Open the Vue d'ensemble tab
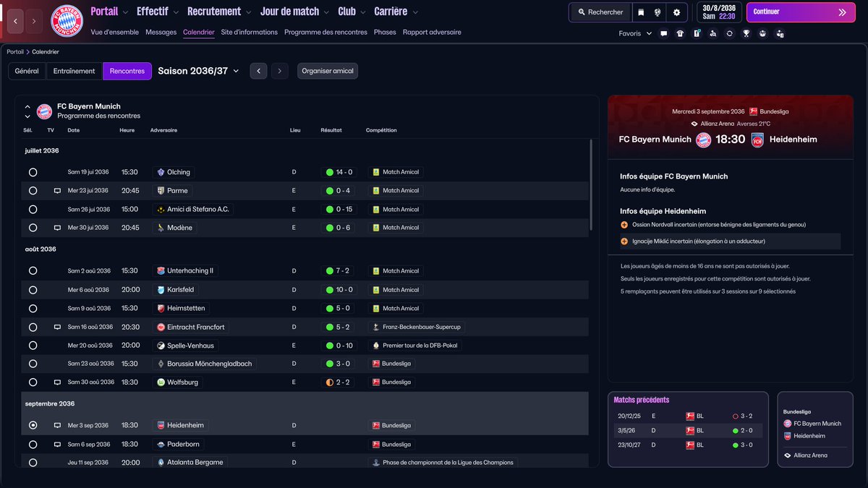Image resolution: width=868 pixels, height=488 pixels. point(115,33)
